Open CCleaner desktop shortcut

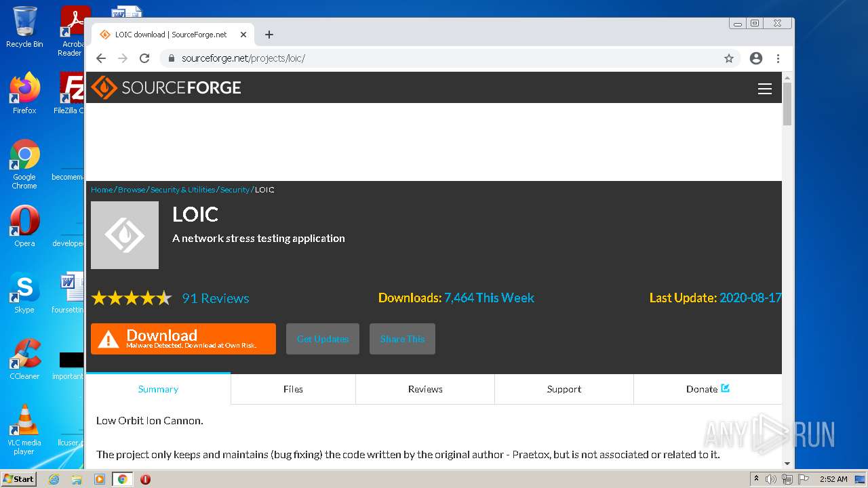(24, 359)
